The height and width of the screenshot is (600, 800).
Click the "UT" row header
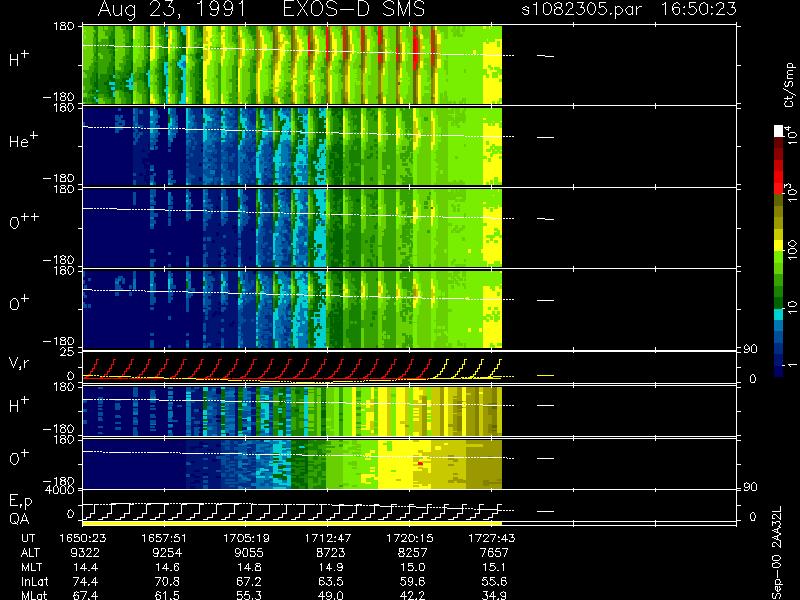(x=28, y=538)
